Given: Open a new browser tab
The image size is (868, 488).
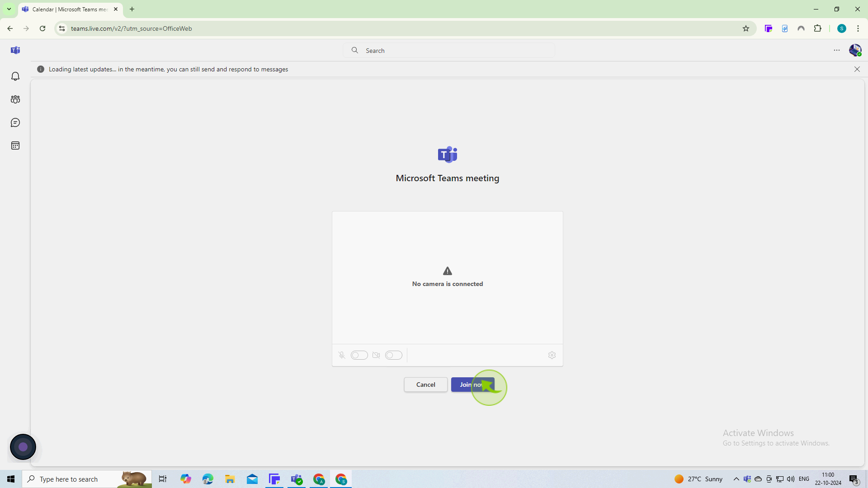Looking at the screenshot, I should [x=132, y=9].
